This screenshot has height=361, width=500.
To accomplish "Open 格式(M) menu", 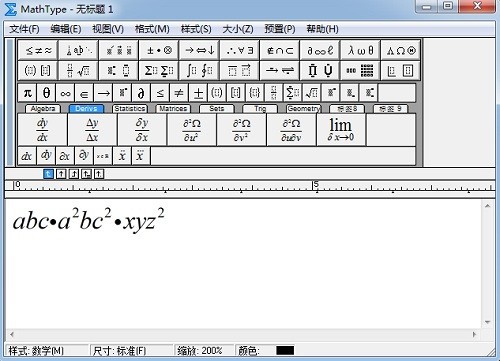I will point(152,29).
